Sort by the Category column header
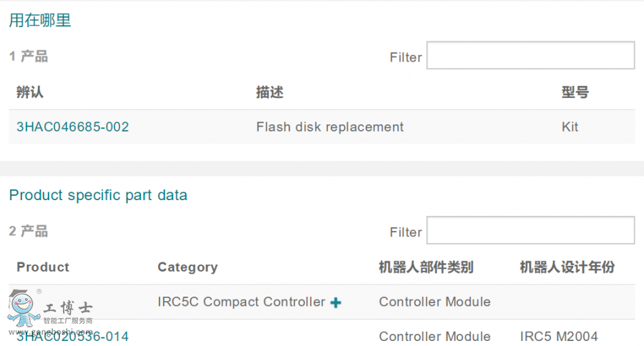Viewport: 644px width, 346px height. 187,267
